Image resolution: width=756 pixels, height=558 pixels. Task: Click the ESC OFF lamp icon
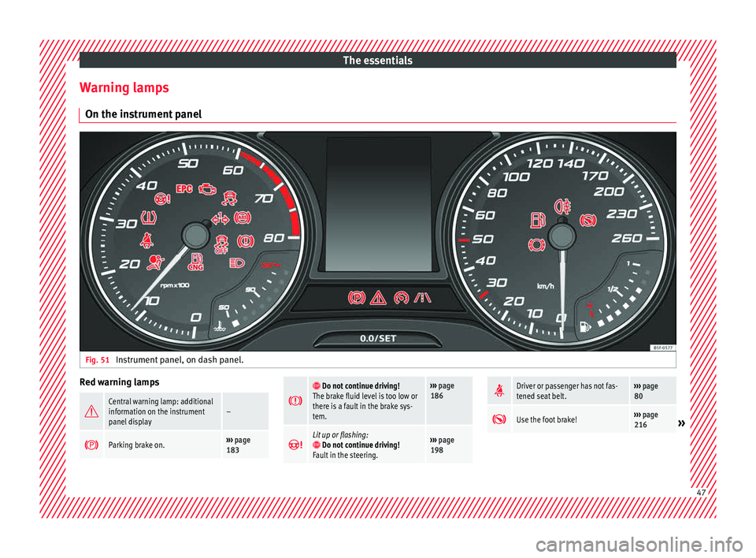click(x=221, y=244)
